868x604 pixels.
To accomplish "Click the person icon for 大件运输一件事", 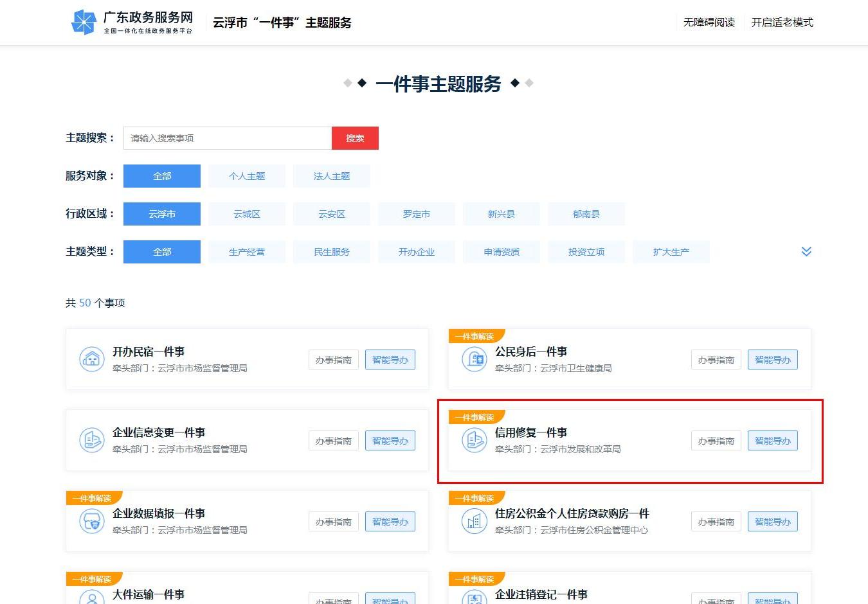I will pyautogui.click(x=92, y=598).
